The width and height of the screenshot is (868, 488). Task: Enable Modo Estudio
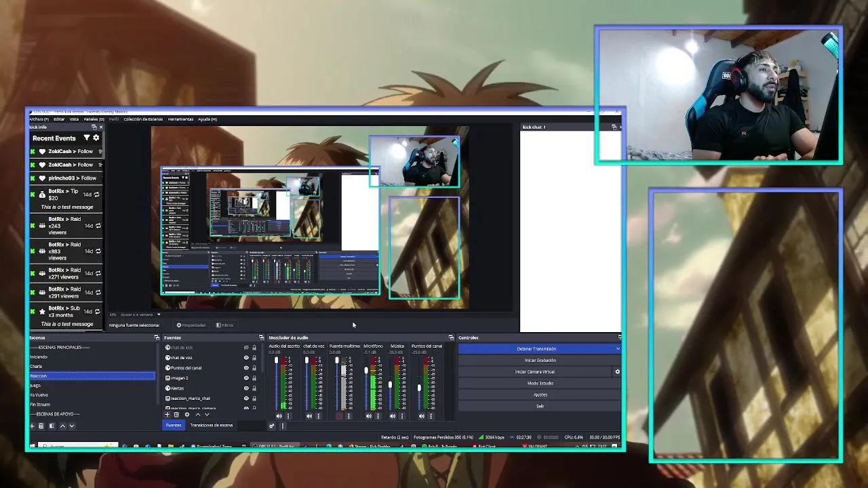click(x=540, y=384)
